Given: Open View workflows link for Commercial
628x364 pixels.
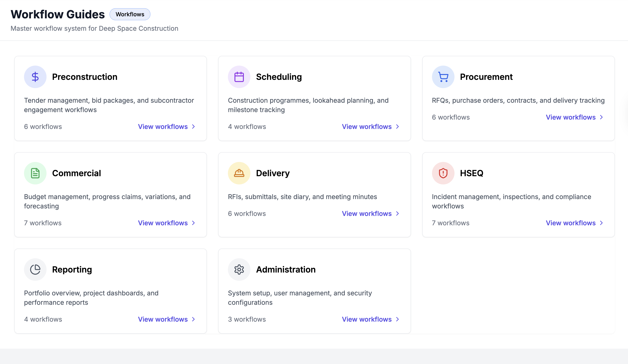Looking at the screenshot, I should click(x=167, y=223).
